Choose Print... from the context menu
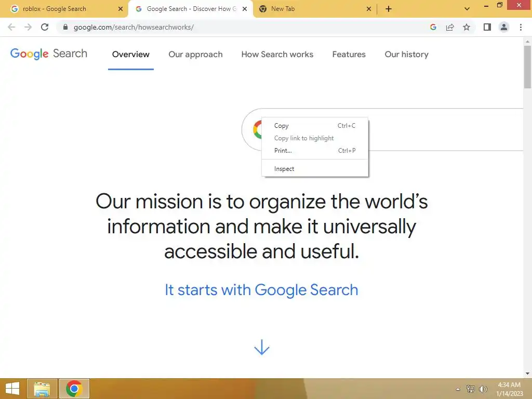 pos(315,151)
